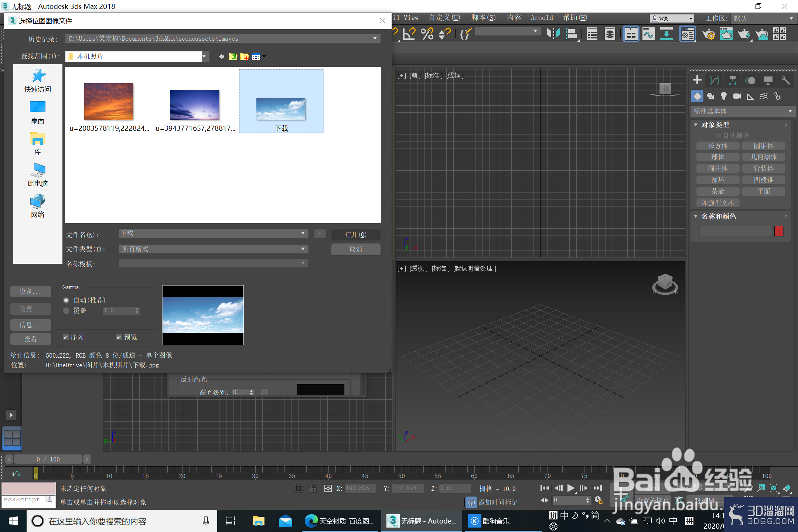Open the Arnold menu
The width and height of the screenshot is (798, 532).
pos(542,17)
